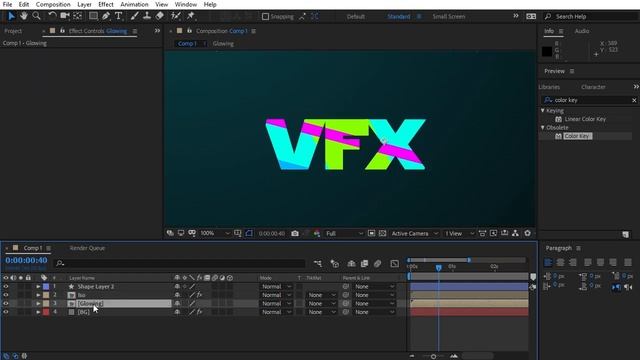Select the Brush tool
Image resolution: width=640 pixels, height=360 pixels.
coord(134,16)
